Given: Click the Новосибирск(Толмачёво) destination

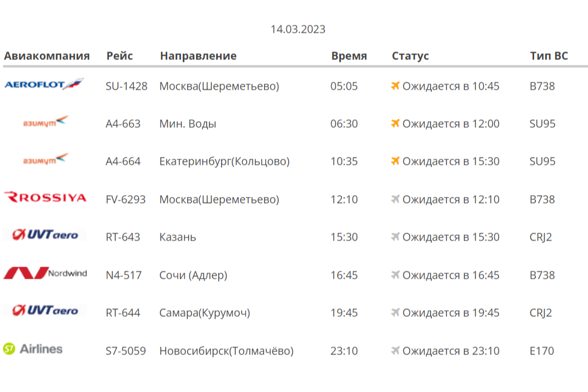Looking at the screenshot, I should [x=226, y=351].
